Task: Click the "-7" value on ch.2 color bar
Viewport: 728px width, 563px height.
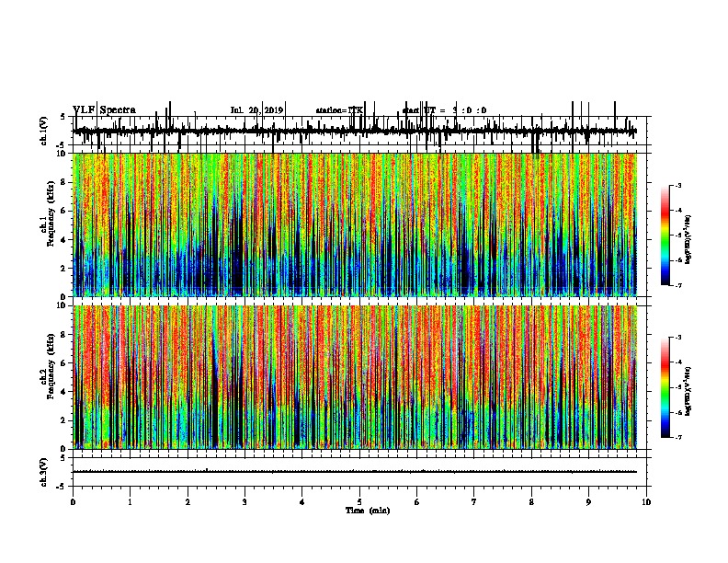Action: [678, 438]
